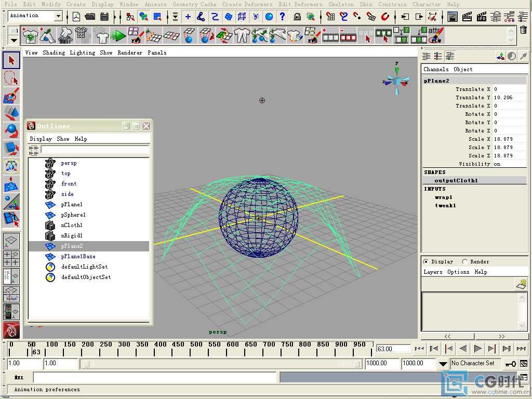This screenshot has height=399, width=532.
Task: Expand the tweak1 input node
Action: (445, 205)
